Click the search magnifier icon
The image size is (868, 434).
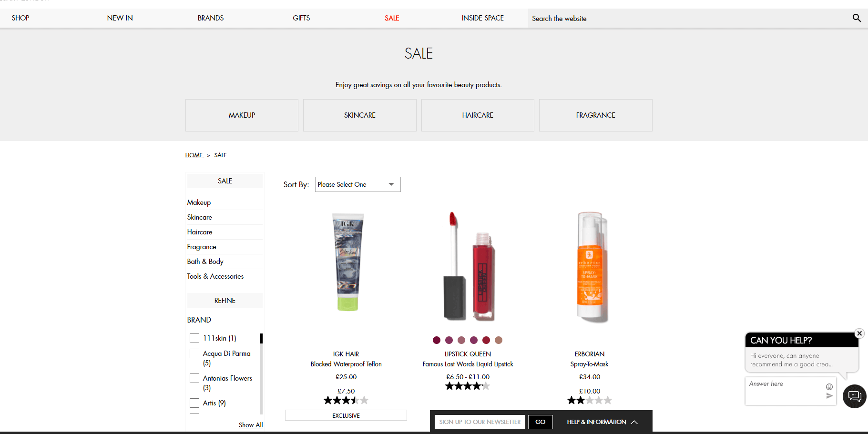(x=857, y=18)
